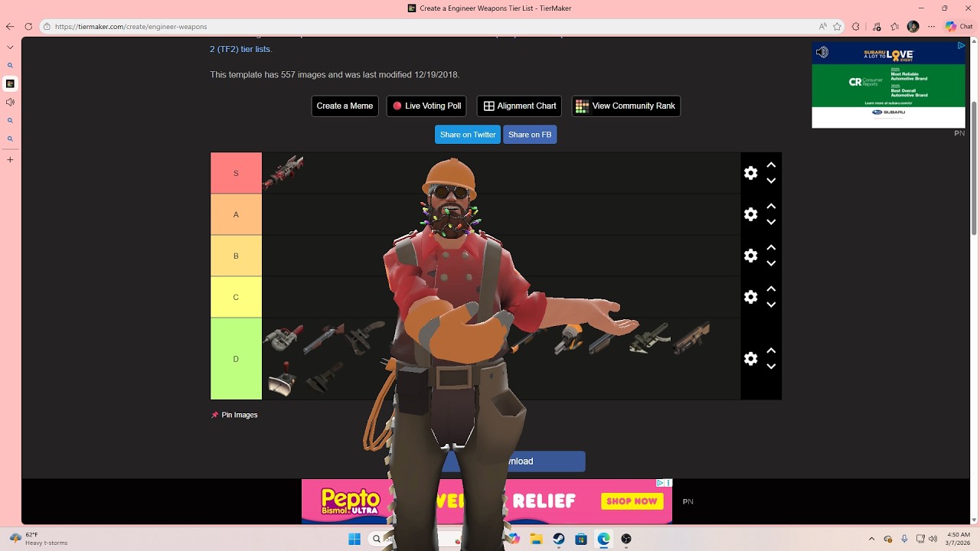The width and height of the screenshot is (980, 551).
Task: Toggle the Read Aloud icon in address bar
Action: 823,26
